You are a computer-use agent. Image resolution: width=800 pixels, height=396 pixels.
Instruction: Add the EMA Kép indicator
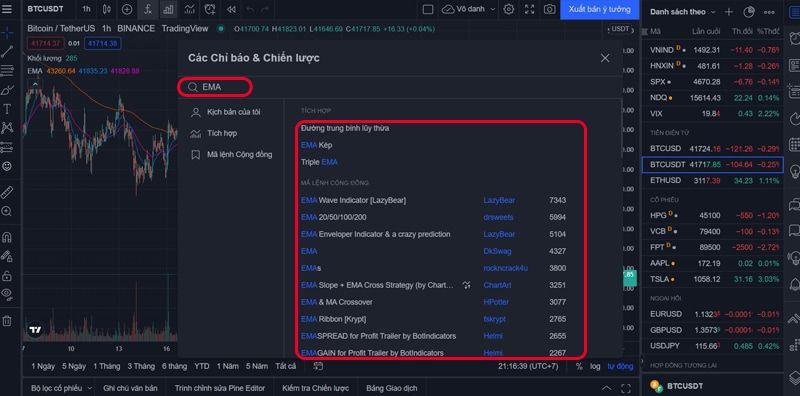click(x=316, y=145)
